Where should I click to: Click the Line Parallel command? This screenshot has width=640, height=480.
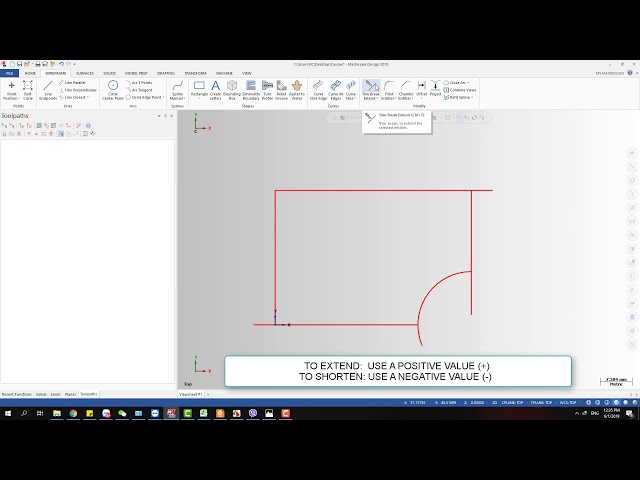click(72, 82)
